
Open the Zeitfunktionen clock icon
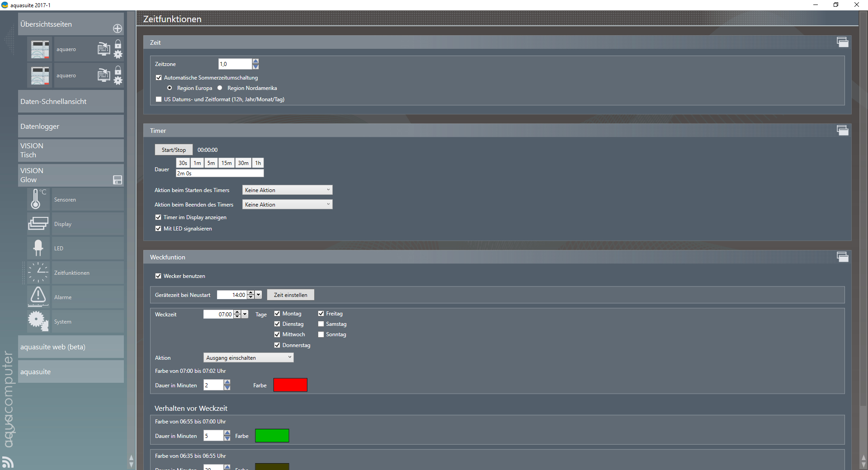coord(38,273)
